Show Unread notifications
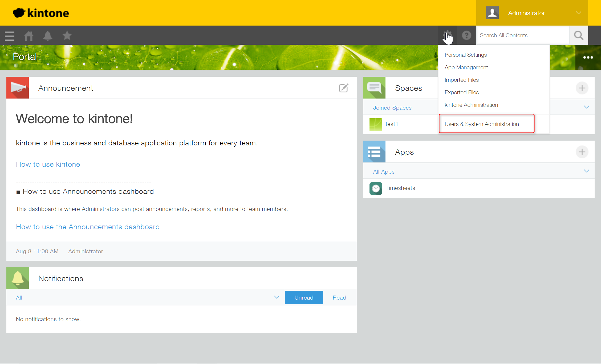Viewport: 601px width, 364px height. [304, 298]
